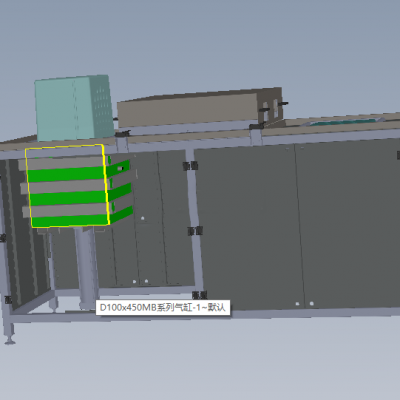400x400 pixels.
Task: Select the teal electrical cabinet box
Action: (x=74, y=108)
